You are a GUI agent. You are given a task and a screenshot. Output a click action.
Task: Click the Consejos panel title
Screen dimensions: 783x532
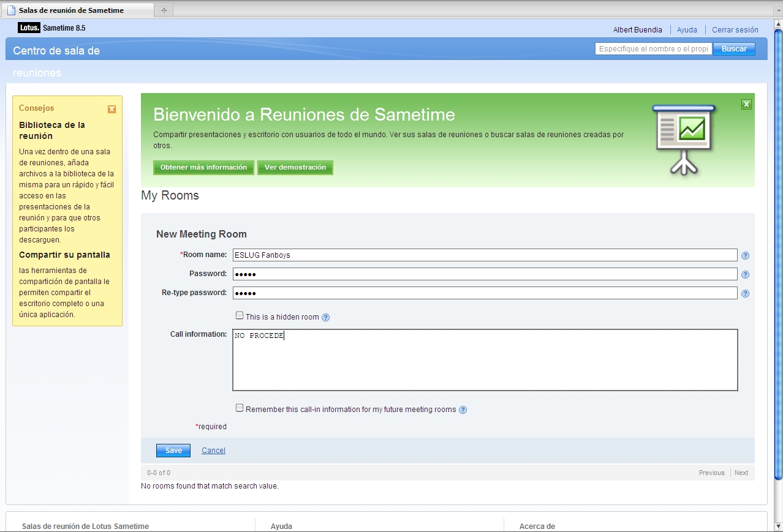pos(37,108)
